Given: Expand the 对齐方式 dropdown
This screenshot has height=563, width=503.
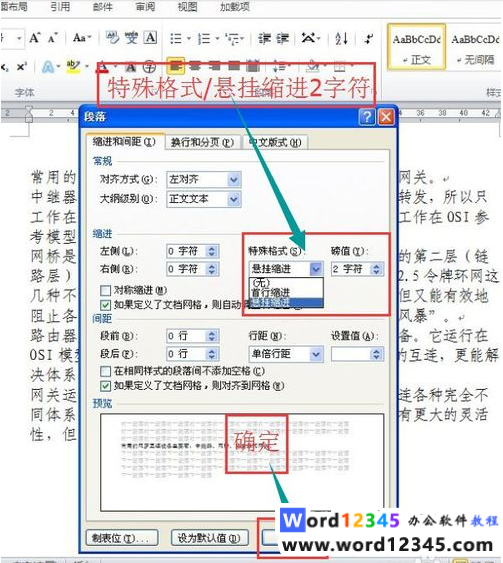Looking at the screenshot, I should [234, 179].
